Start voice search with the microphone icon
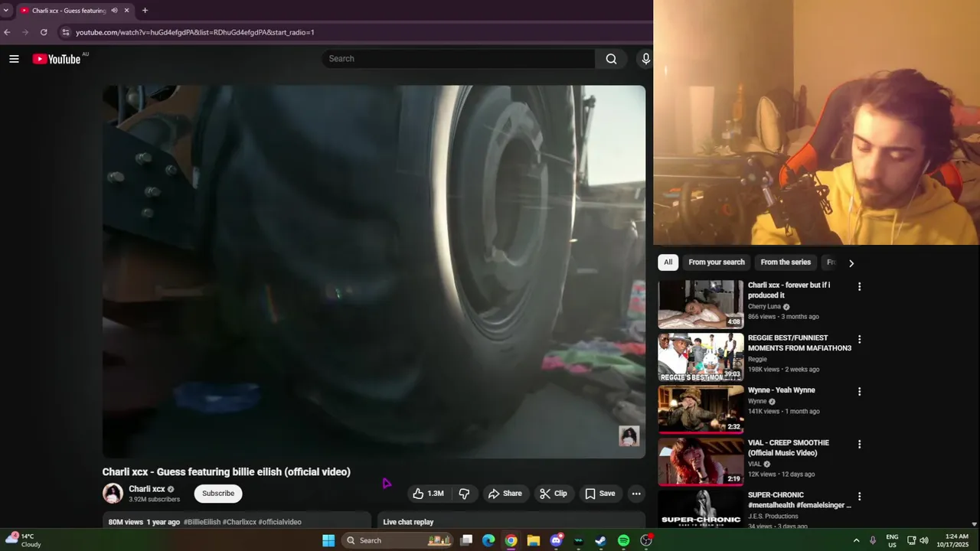Screen dimensions: 980x551 (645, 59)
